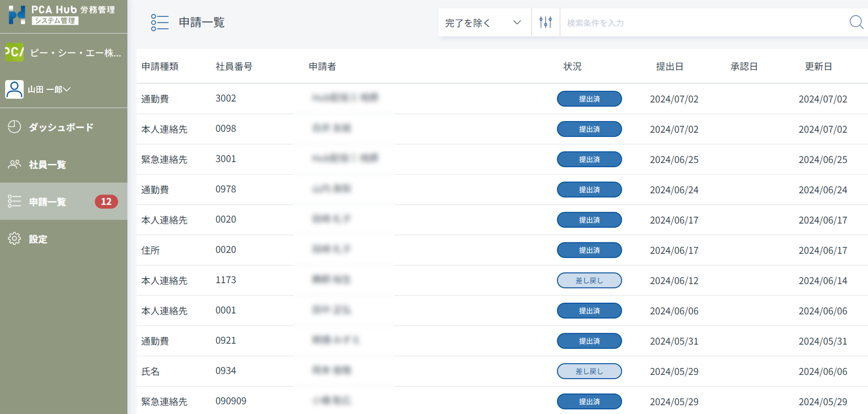Click the employee list people icon

(14, 164)
